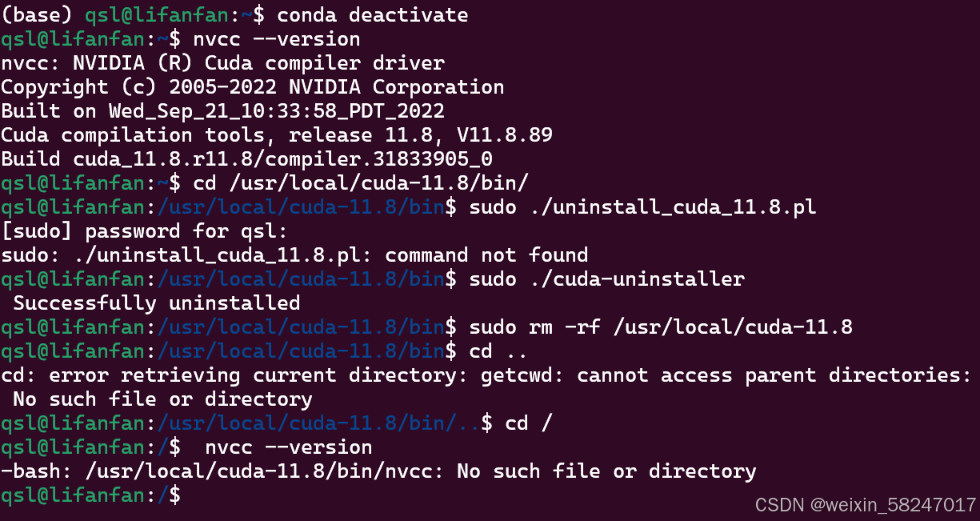
Task: Click the 'Successfully uninstalled' message
Action: tap(157, 303)
